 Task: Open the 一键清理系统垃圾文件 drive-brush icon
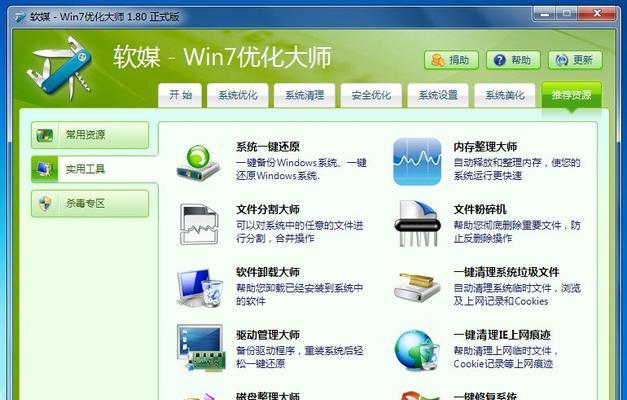point(417,287)
